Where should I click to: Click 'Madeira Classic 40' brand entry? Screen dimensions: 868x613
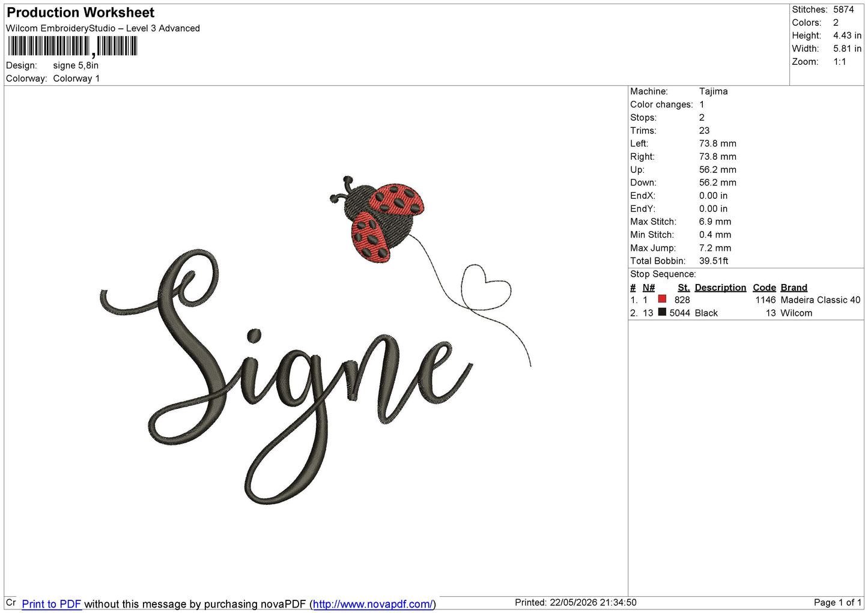coord(820,300)
